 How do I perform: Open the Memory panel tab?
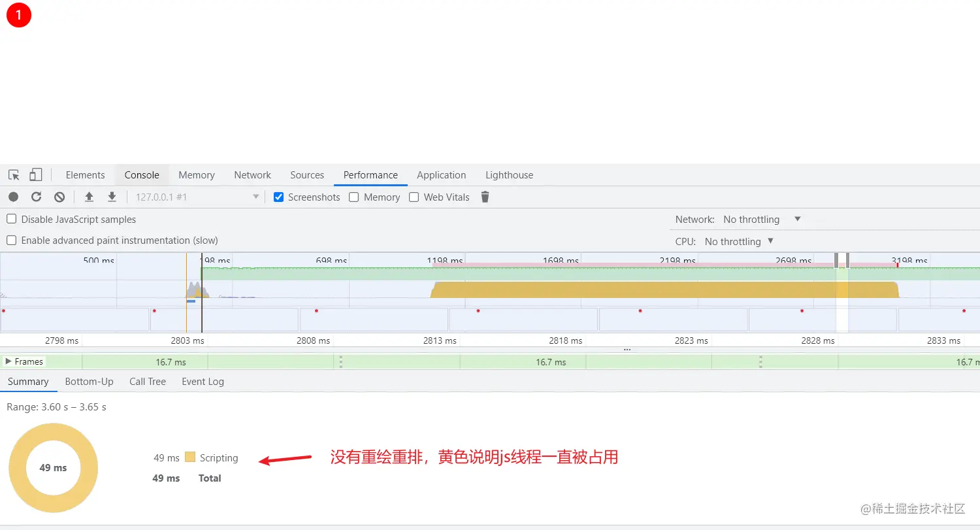197,175
